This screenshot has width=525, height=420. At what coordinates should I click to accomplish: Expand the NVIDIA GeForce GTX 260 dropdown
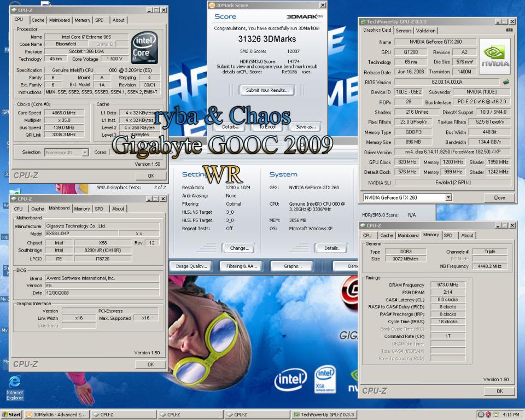click(x=448, y=197)
